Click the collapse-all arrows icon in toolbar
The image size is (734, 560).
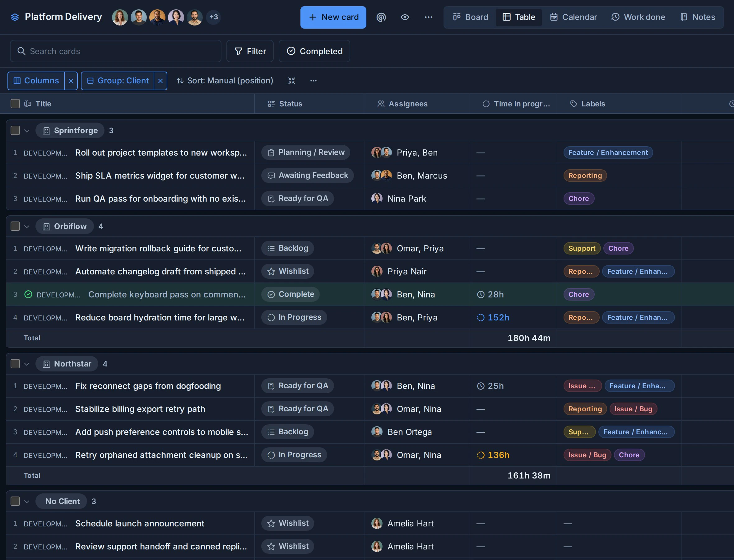(x=291, y=81)
